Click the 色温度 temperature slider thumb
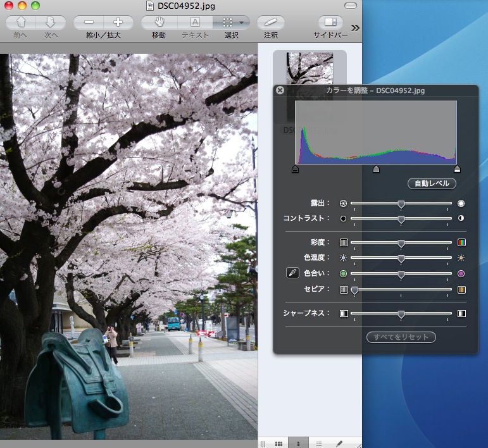Screen dimensions: 488x448 [x=401, y=259]
